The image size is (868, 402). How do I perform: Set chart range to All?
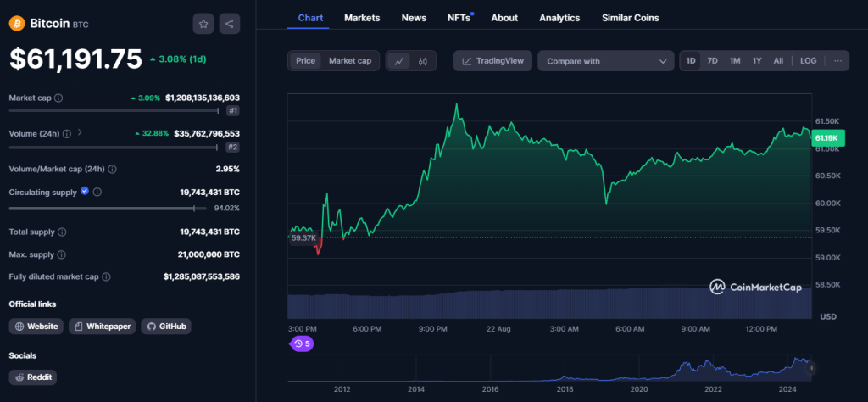tap(778, 61)
